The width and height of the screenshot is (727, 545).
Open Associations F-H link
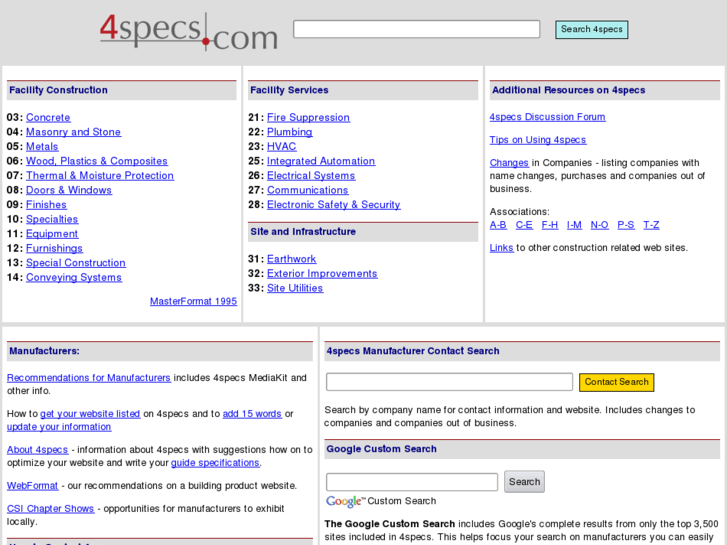coord(550,225)
